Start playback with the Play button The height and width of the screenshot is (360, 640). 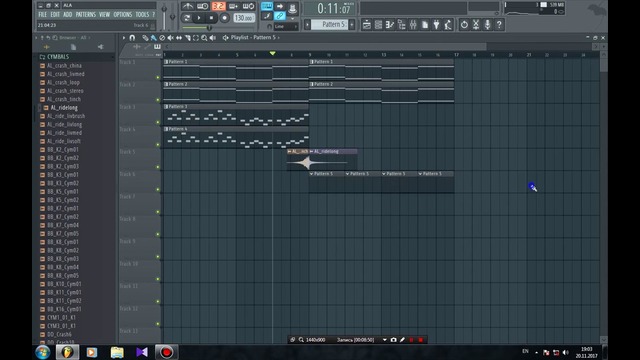coord(199,18)
